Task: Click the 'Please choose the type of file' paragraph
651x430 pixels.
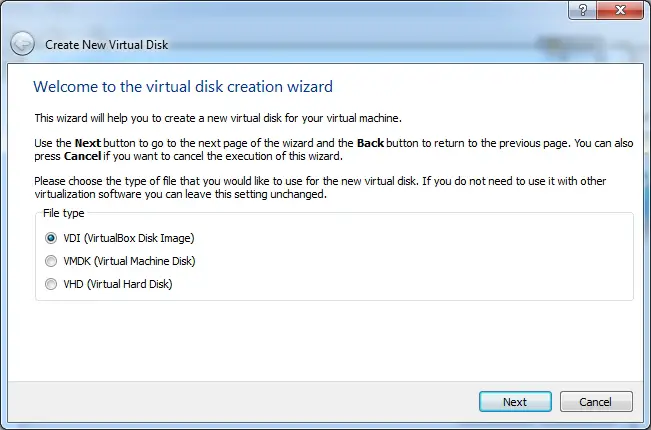Action: [x=320, y=188]
